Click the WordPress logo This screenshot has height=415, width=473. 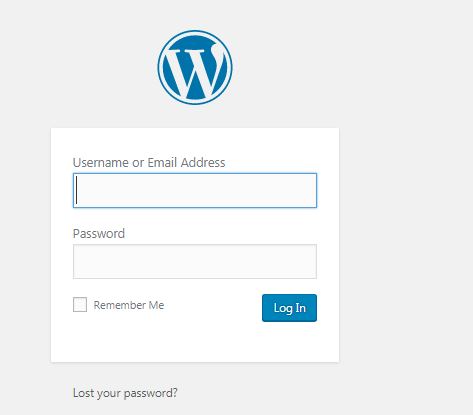click(x=195, y=67)
